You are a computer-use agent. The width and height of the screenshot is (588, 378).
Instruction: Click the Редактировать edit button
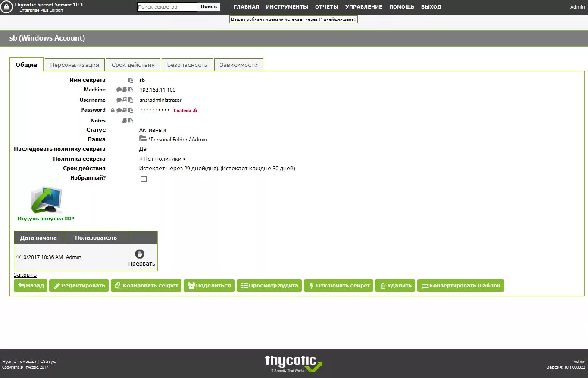point(79,285)
